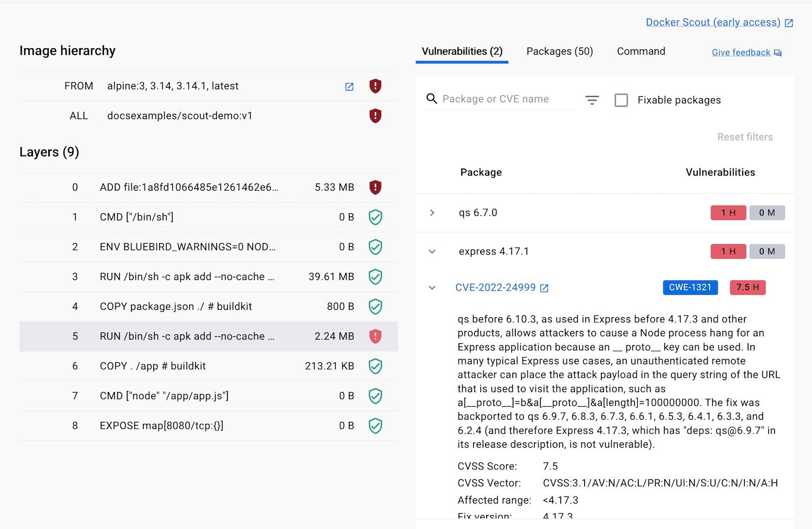
Task: Click the magnifying glass search icon
Action: tap(431, 99)
